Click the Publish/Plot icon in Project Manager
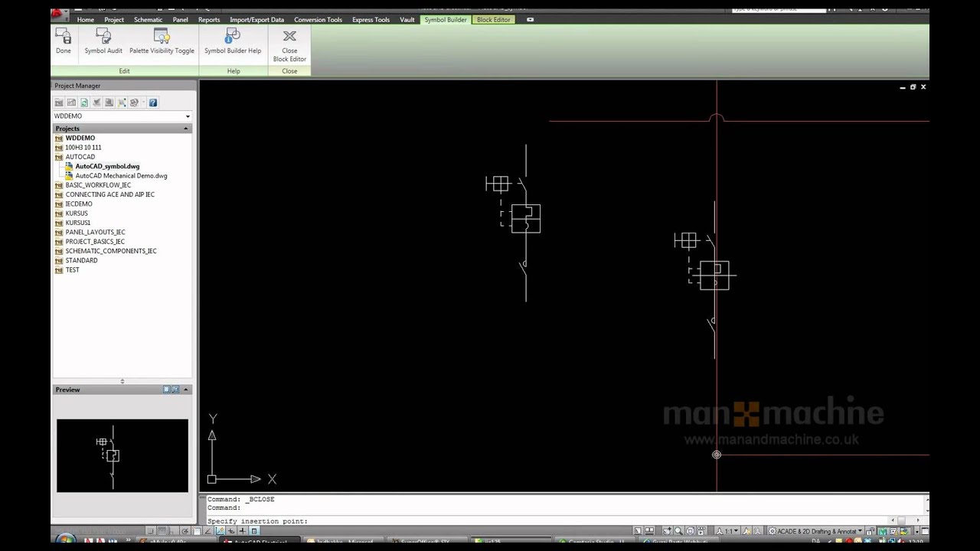Screen dimensions: 980x551 pyautogui.click(x=135, y=103)
